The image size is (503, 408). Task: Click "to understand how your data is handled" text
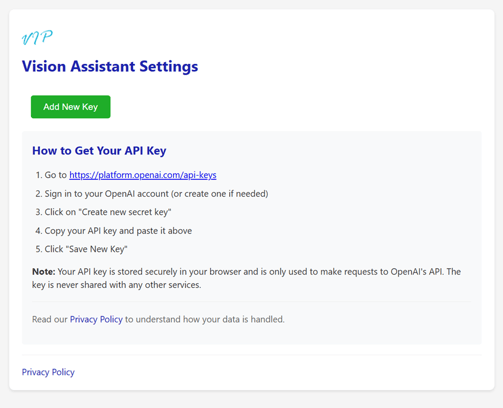click(x=205, y=319)
